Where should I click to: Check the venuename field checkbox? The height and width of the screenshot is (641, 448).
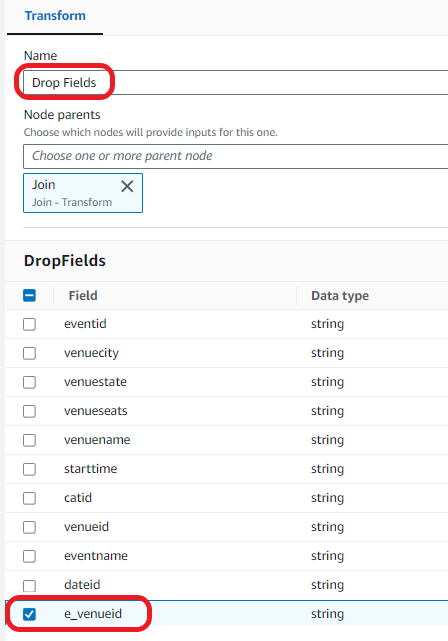tap(29, 440)
